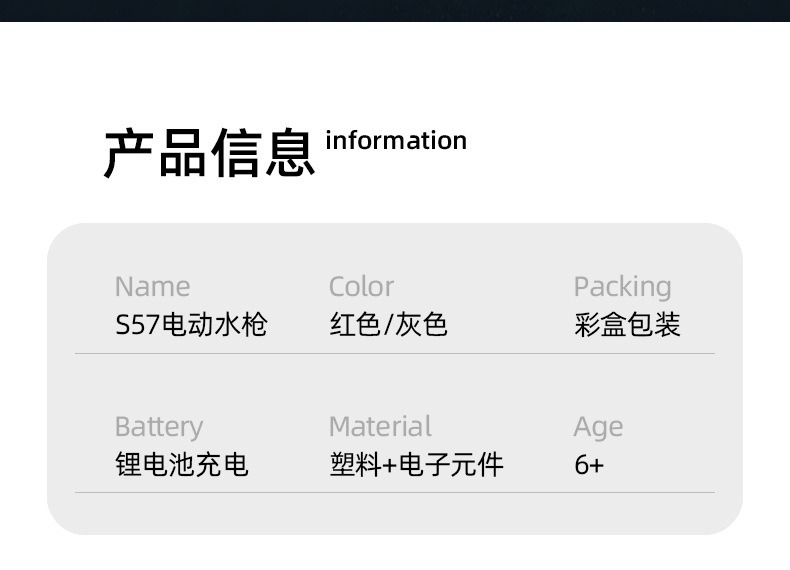790x570 pixels.
Task: Click the 产 character in the heading
Action: pyautogui.click(x=129, y=153)
